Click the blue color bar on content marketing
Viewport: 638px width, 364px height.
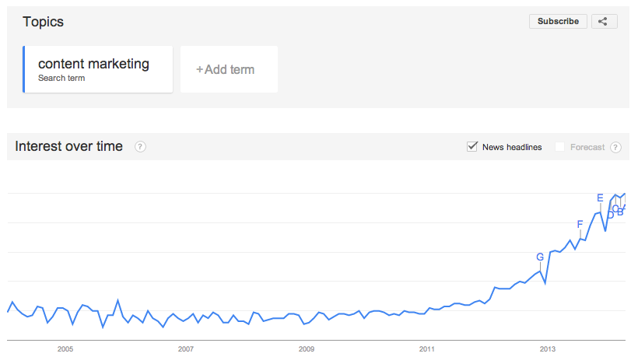(x=23, y=69)
